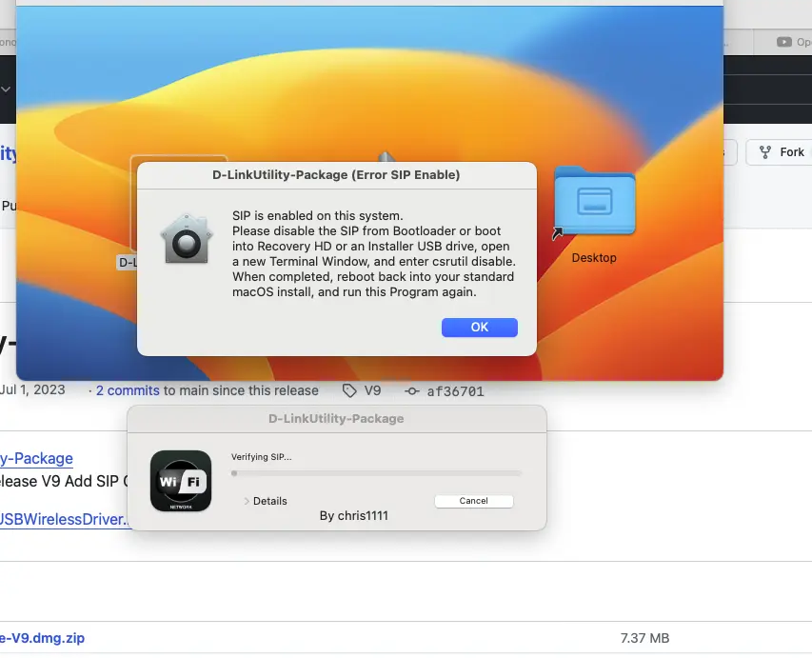Open the USBWirelessDriver link
The image size is (812, 658).
[66, 519]
